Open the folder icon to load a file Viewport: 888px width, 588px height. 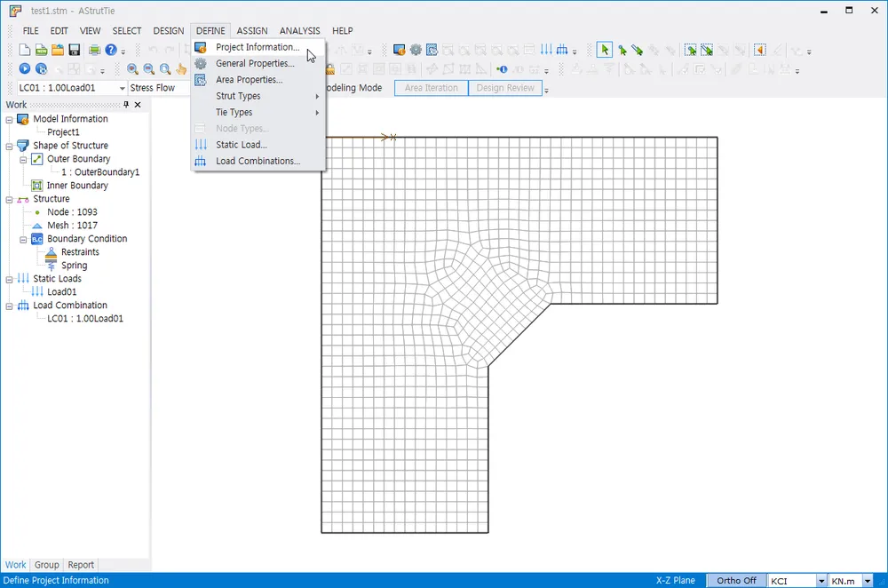point(58,51)
